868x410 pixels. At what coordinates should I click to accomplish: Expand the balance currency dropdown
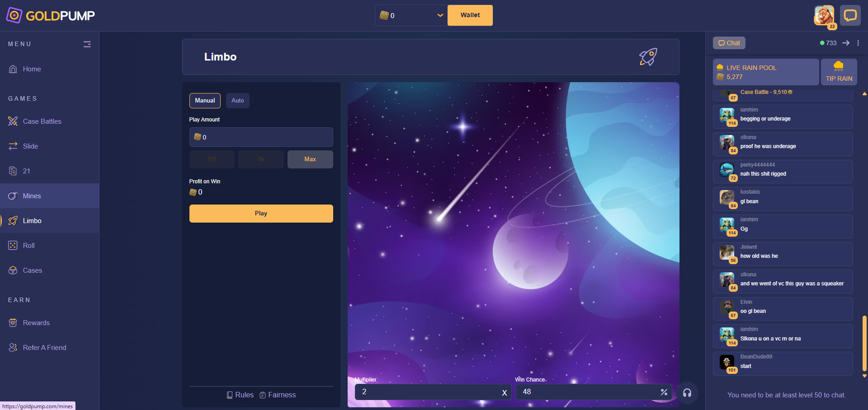click(x=440, y=15)
